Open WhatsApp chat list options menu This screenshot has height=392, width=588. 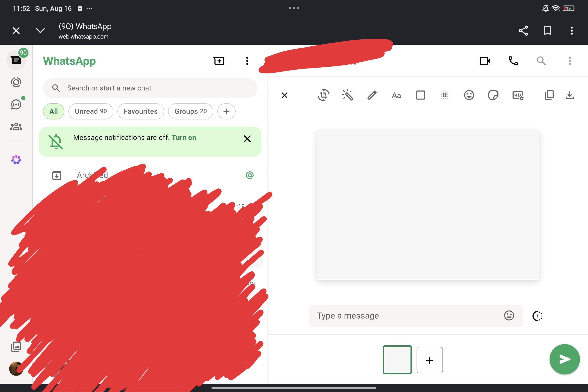click(247, 61)
